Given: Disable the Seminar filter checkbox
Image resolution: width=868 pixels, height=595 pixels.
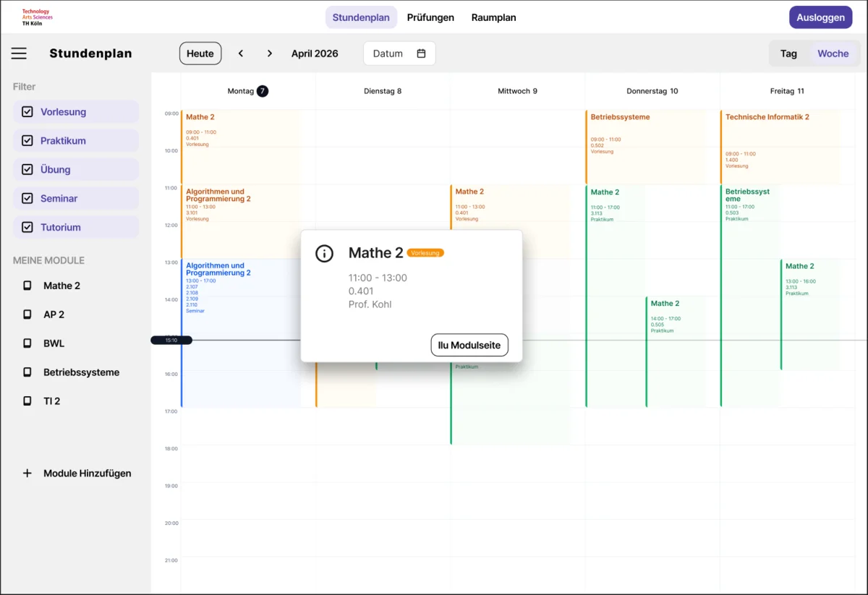Looking at the screenshot, I should coord(27,198).
